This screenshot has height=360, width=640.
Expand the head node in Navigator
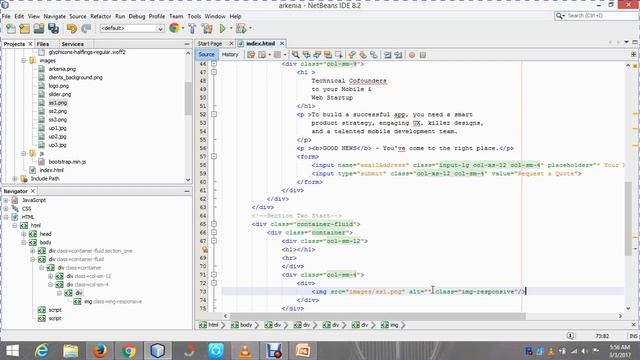click(24, 234)
